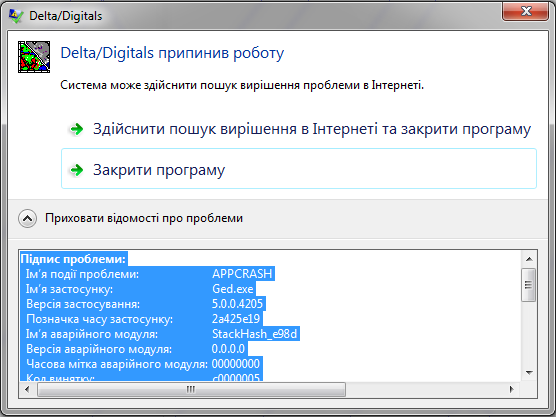
Task: Click the APPCRASH value
Action: click(242, 274)
